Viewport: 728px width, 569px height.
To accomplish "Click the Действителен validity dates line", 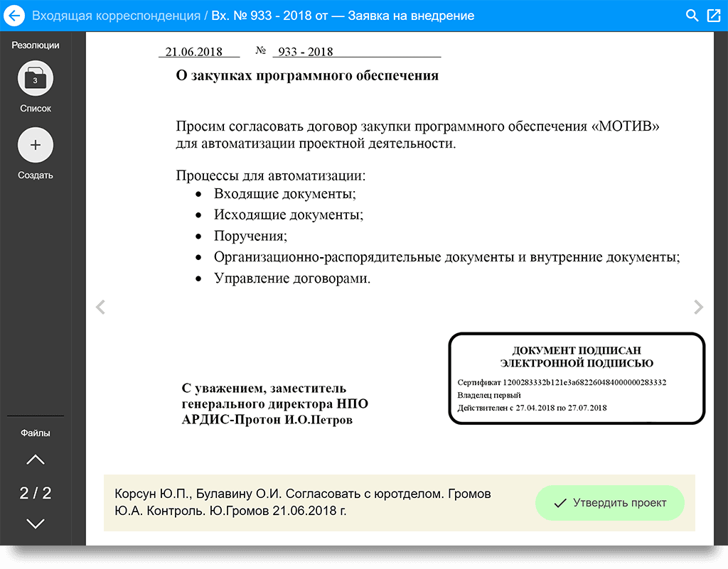I will 532,408.
